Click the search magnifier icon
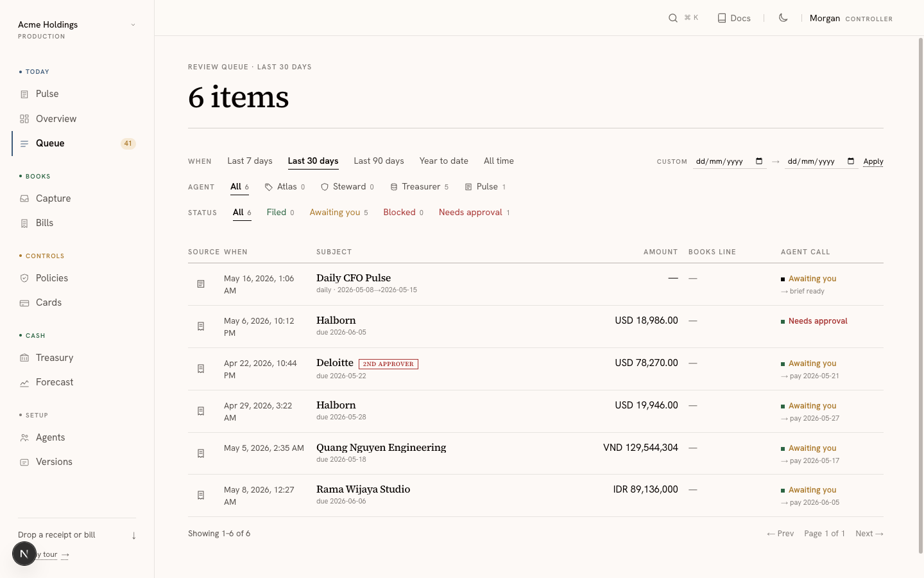This screenshot has height=578, width=924. [x=673, y=18]
